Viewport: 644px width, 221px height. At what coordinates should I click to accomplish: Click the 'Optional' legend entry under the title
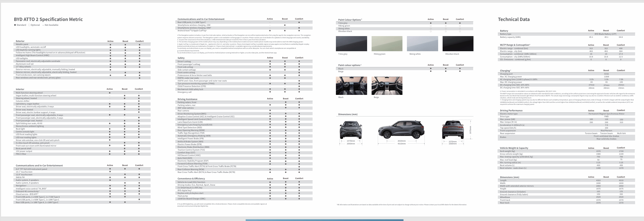[x=34, y=25]
